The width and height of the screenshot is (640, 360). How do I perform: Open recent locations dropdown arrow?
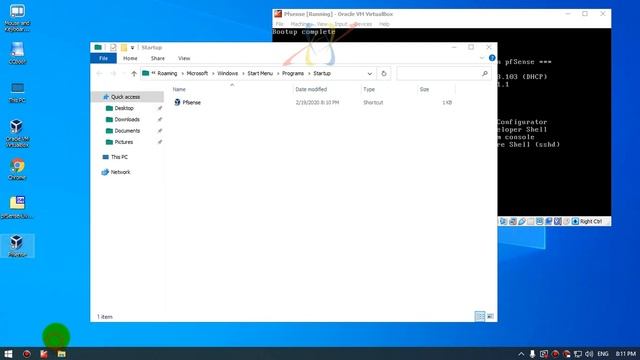(124, 73)
